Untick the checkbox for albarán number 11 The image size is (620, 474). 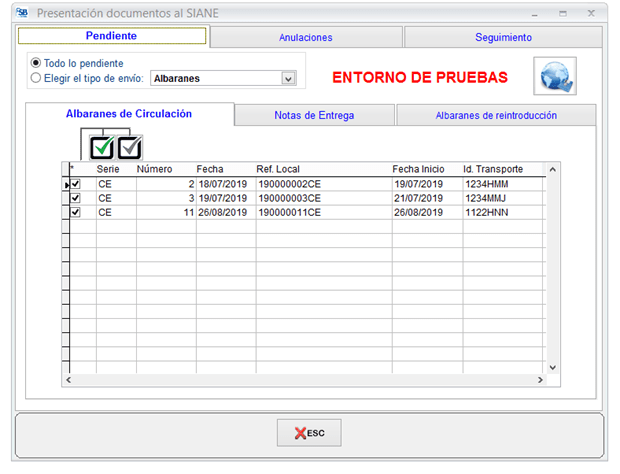76,212
